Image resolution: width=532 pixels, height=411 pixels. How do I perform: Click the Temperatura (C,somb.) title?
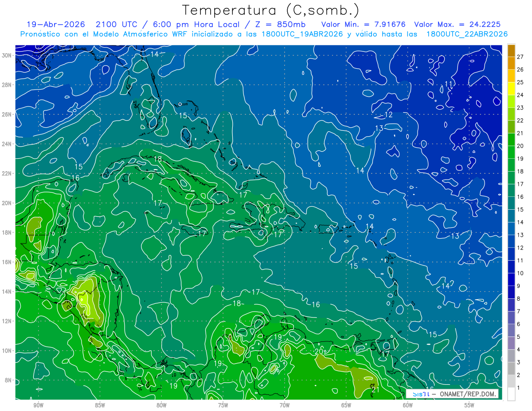(271, 10)
